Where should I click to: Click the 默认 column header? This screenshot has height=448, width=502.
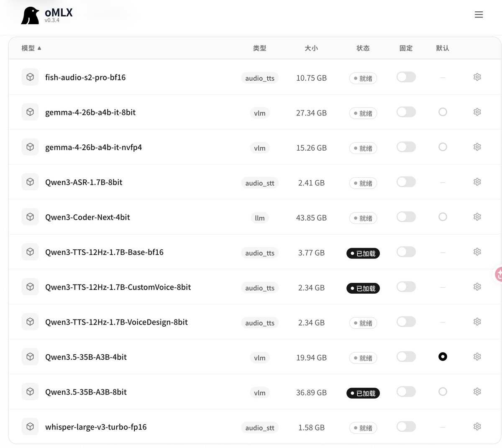point(443,48)
